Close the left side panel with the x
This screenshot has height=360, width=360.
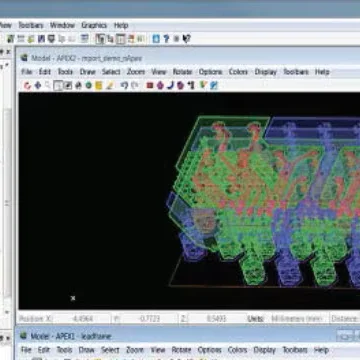coord(8,52)
